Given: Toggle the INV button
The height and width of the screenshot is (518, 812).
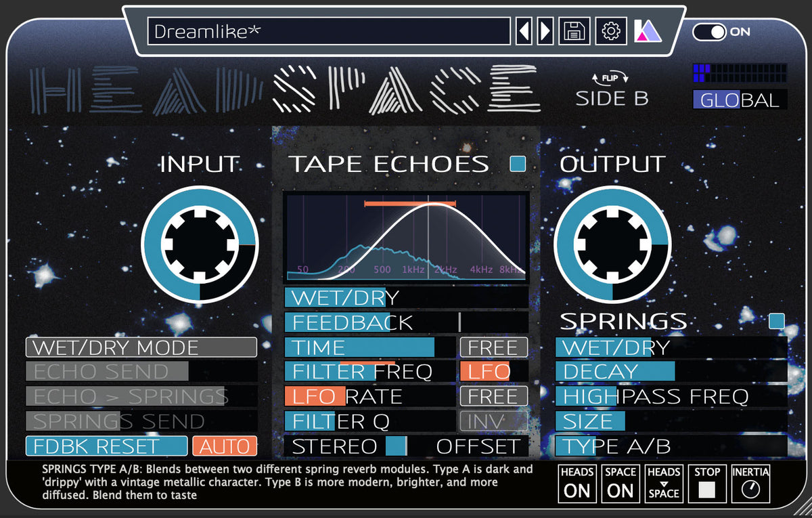Looking at the screenshot, I should click(x=493, y=421).
